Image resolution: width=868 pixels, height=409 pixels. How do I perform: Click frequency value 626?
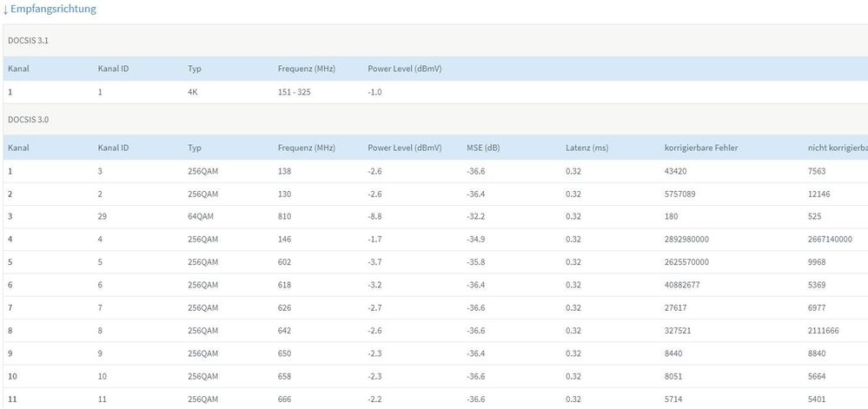284,307
